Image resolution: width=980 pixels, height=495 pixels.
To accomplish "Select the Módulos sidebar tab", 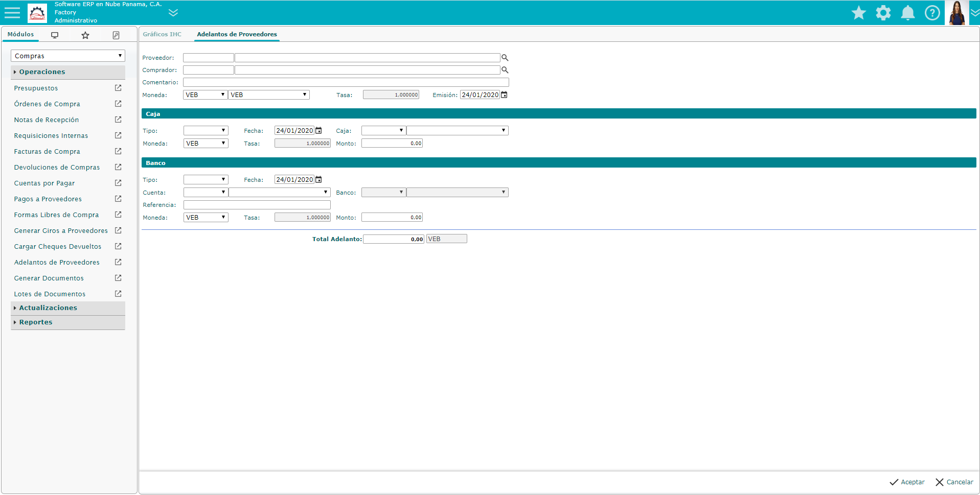I will point(20,34).
